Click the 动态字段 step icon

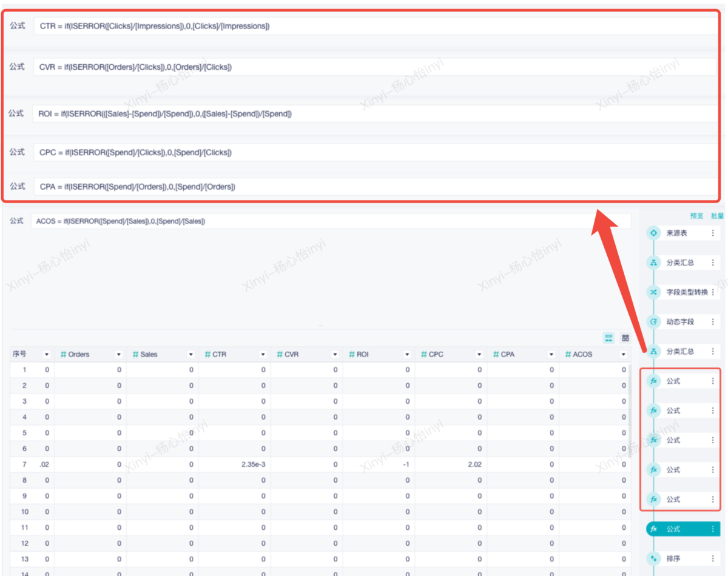click(653, 321)
